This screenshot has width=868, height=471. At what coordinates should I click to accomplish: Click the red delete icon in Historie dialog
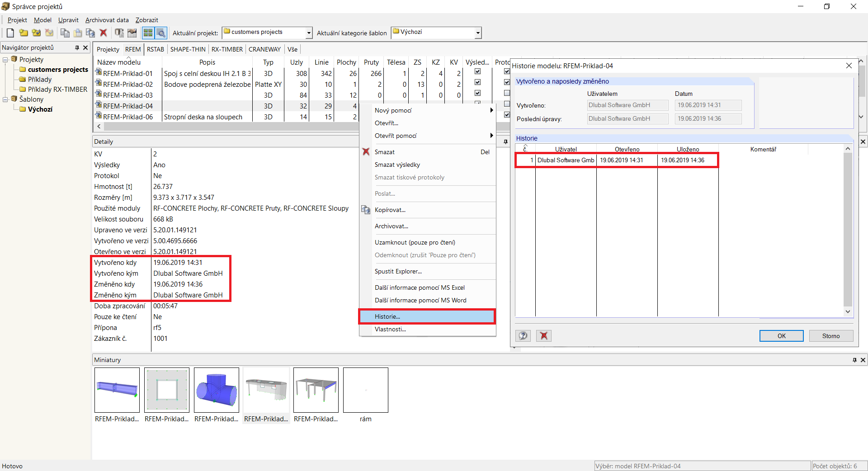point(544,336)
